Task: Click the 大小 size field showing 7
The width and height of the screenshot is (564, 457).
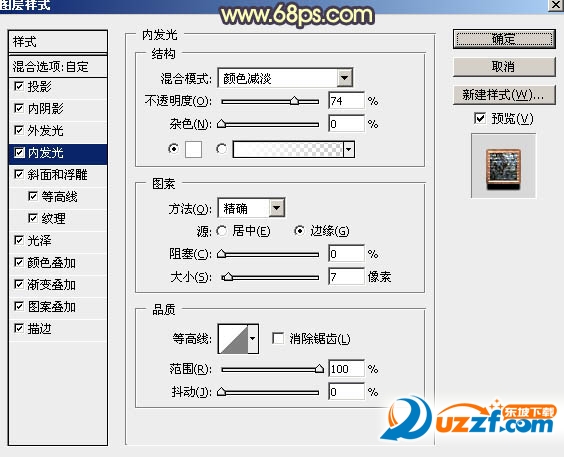Action: point(346,277)
